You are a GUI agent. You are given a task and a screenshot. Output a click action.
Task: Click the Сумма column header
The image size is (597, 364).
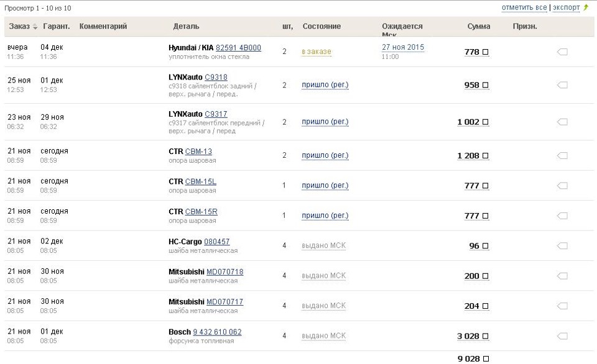coord(478,27)
